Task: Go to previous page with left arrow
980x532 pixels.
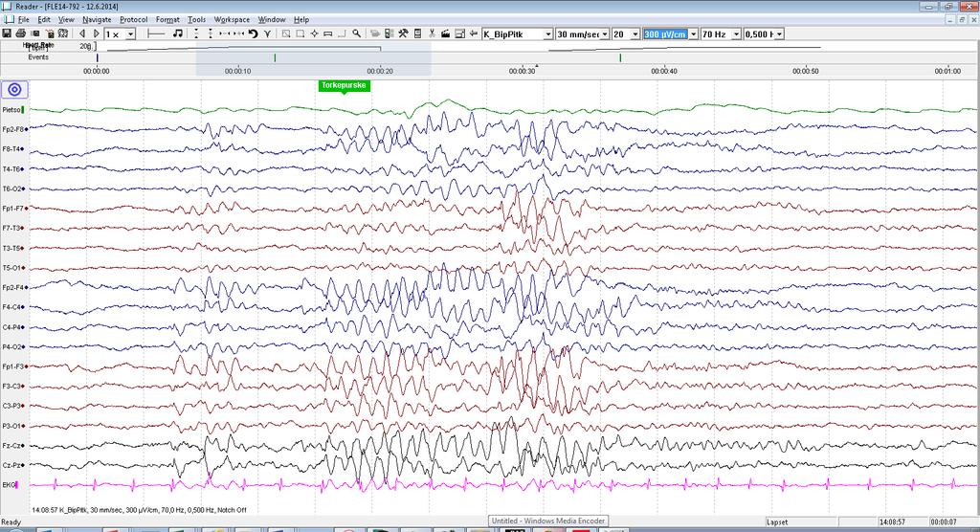Action: pyautogui.click(x=82, y=33)
